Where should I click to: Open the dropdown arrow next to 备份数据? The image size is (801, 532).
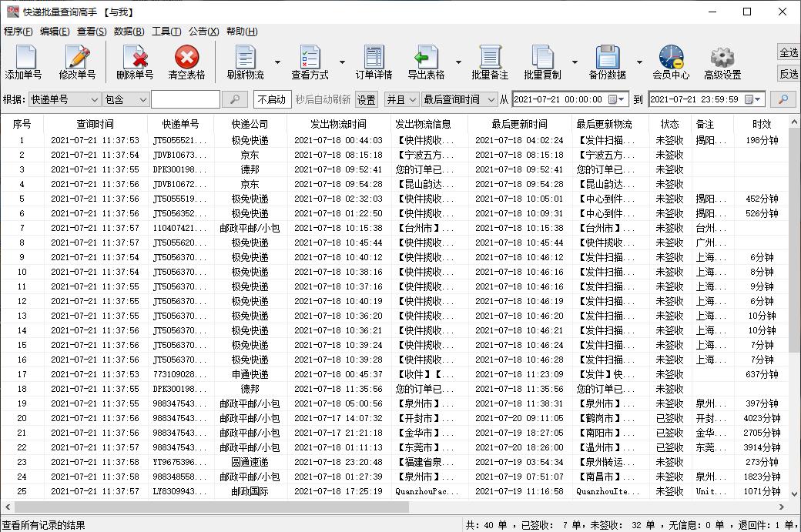tap(639, 62)
